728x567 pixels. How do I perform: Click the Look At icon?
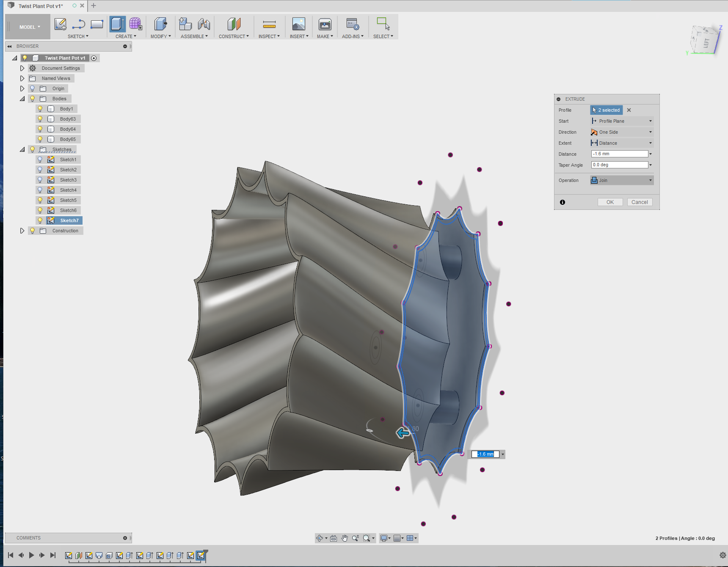click(334, 538)
